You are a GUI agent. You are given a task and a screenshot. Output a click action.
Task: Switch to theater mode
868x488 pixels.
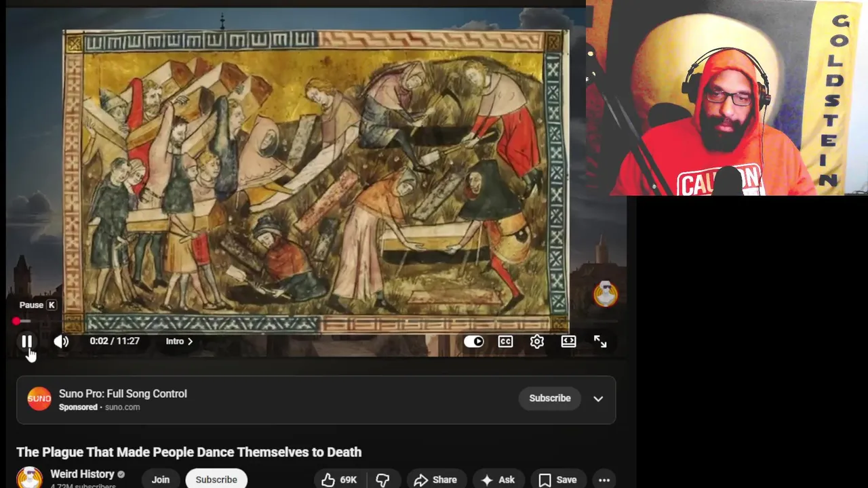568,342
